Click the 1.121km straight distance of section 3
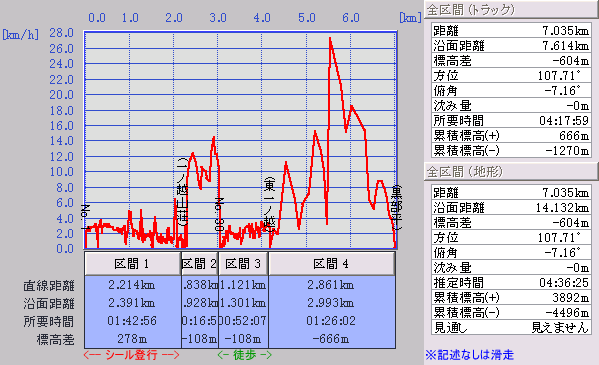This screenshot has height=365, width=599. click(x=243, y=285)
